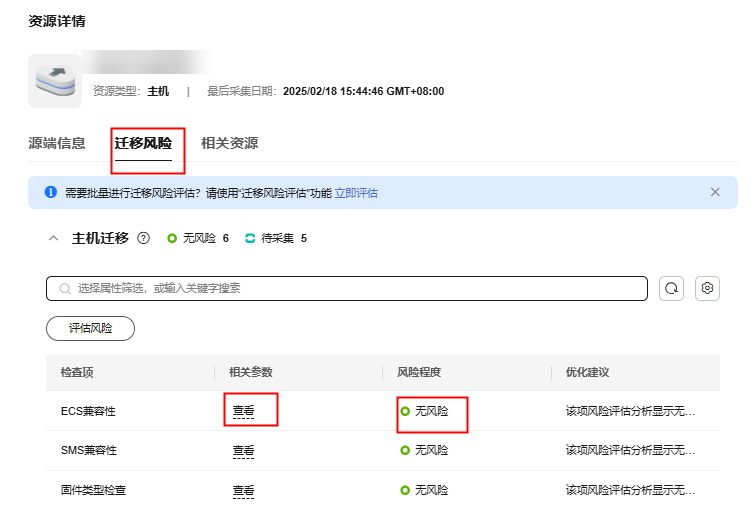Click the resource type value 主机
This screenshot has height=510, width=750.
(158, 91)
